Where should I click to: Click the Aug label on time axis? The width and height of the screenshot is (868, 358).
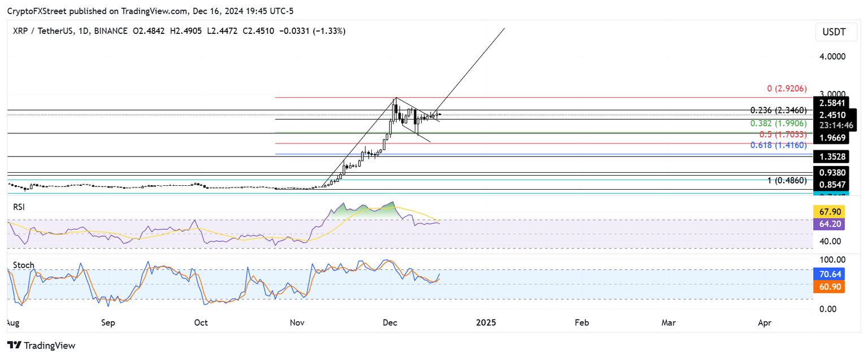(12, 322)
